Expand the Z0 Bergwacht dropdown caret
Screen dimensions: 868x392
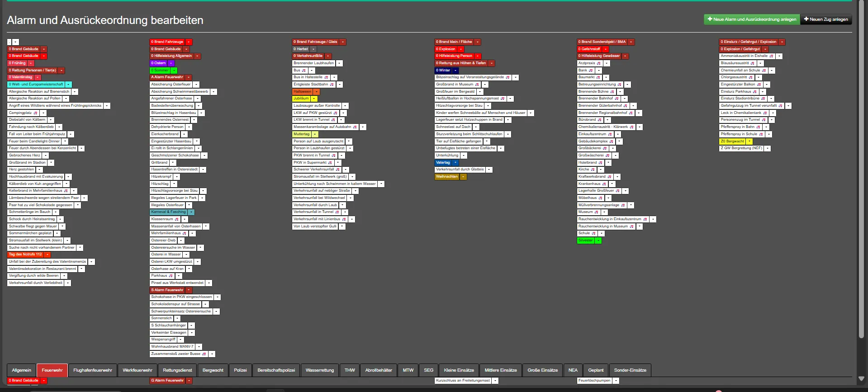(x=749, y=142)
